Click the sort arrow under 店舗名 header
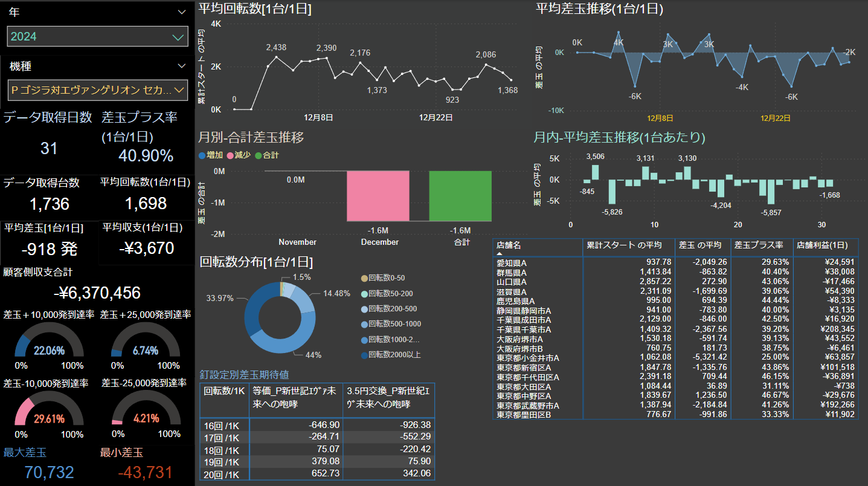The width and height of the screenshot is (868, 486). 500,254
